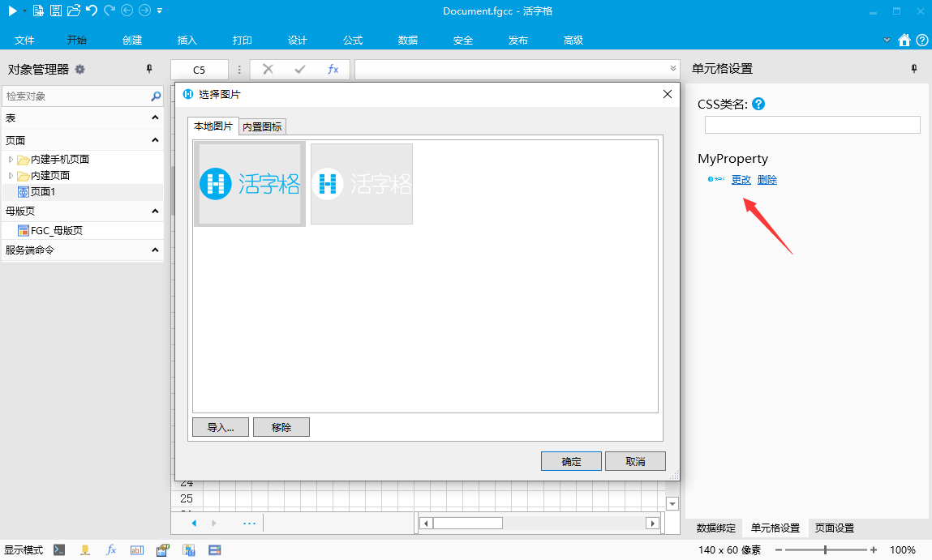Image resolution: width=932 pixels, height=560 pixels.
Task: Open CSS类名 help icon
Action: (x=758, y=104)
